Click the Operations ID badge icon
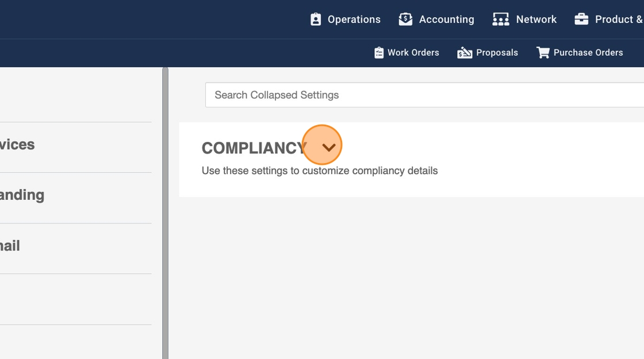This screenshot has height=359, width=644. point(316,20)
